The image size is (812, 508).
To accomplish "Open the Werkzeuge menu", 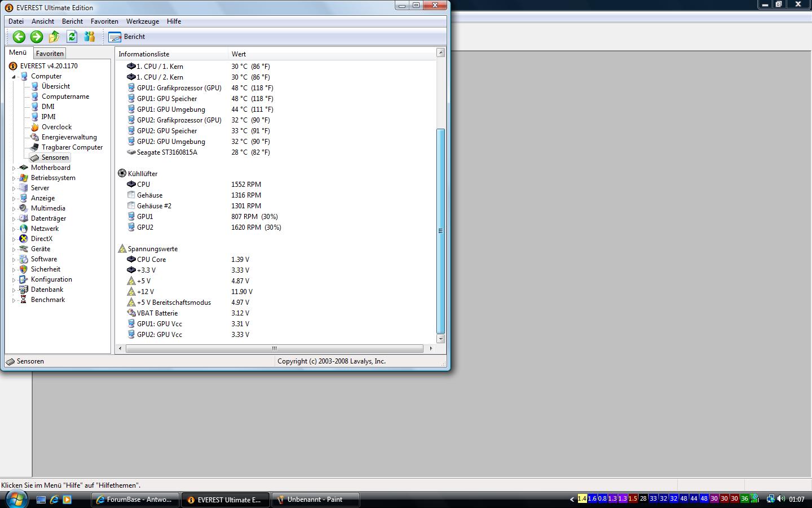I will 143,21.
